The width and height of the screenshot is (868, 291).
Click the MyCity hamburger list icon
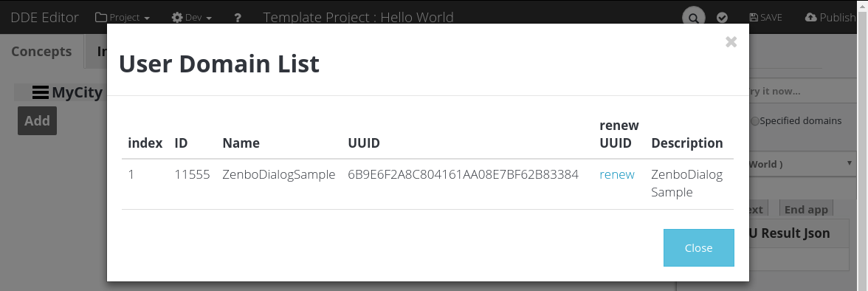[41, 92]
